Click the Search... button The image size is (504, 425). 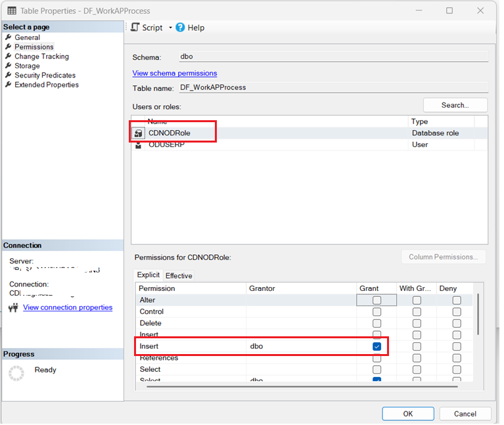coord(455,105)
